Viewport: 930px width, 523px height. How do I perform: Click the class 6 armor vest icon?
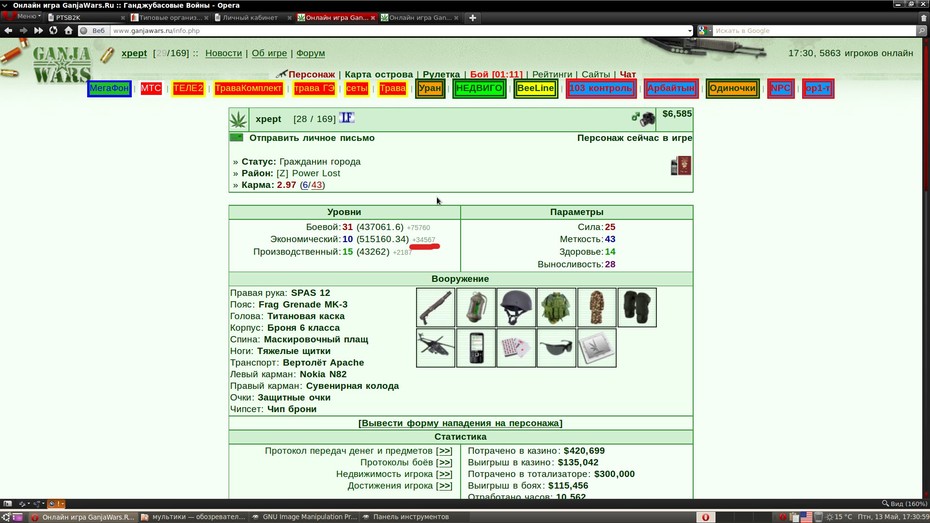pyautogui.click(x=556, y=307)
